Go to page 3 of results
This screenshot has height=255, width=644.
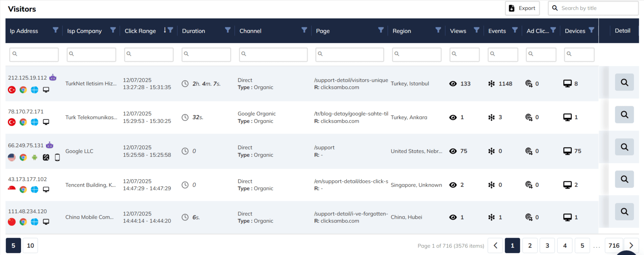547,246
